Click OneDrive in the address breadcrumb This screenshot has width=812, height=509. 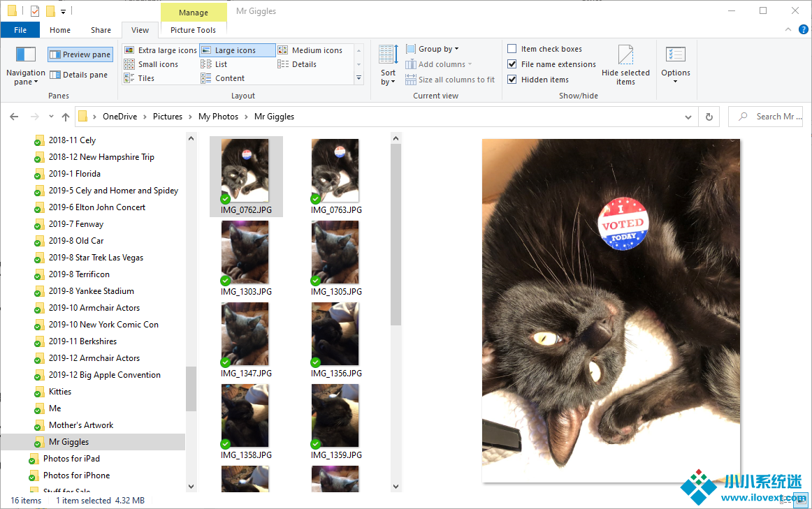[119, 117]
